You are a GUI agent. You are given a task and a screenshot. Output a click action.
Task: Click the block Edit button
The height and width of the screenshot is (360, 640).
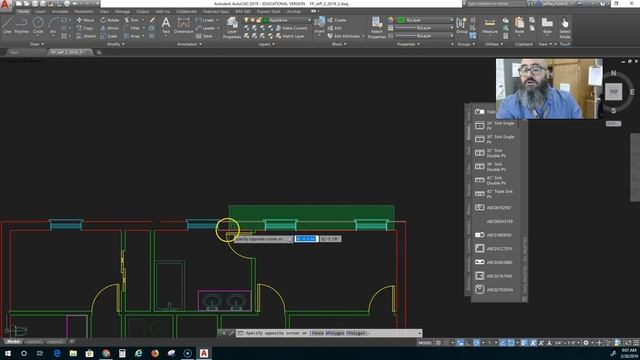[x=334, y=28]
